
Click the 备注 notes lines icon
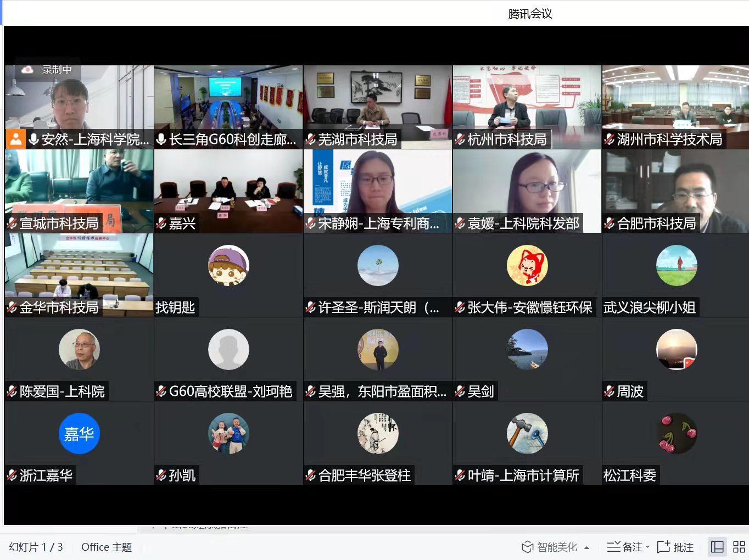tap(613, 547)
